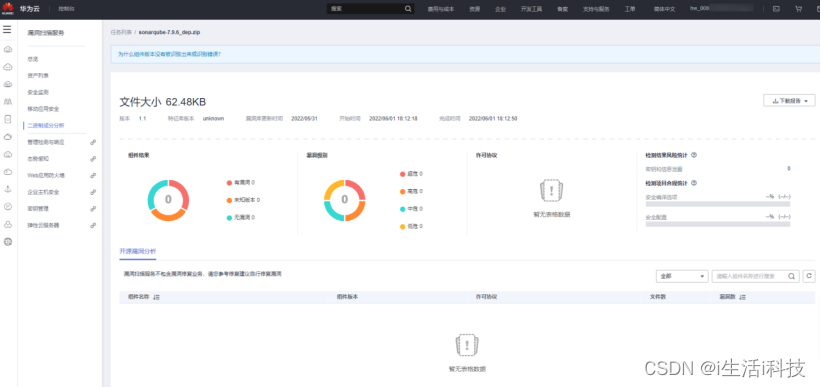Open the shopping cart icon in the header
The image size is (821, 387).
(x=798, y=9)
